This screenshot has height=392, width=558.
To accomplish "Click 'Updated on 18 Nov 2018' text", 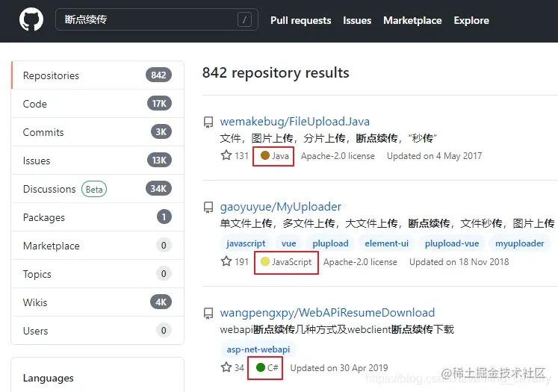I will click(459, 262).
